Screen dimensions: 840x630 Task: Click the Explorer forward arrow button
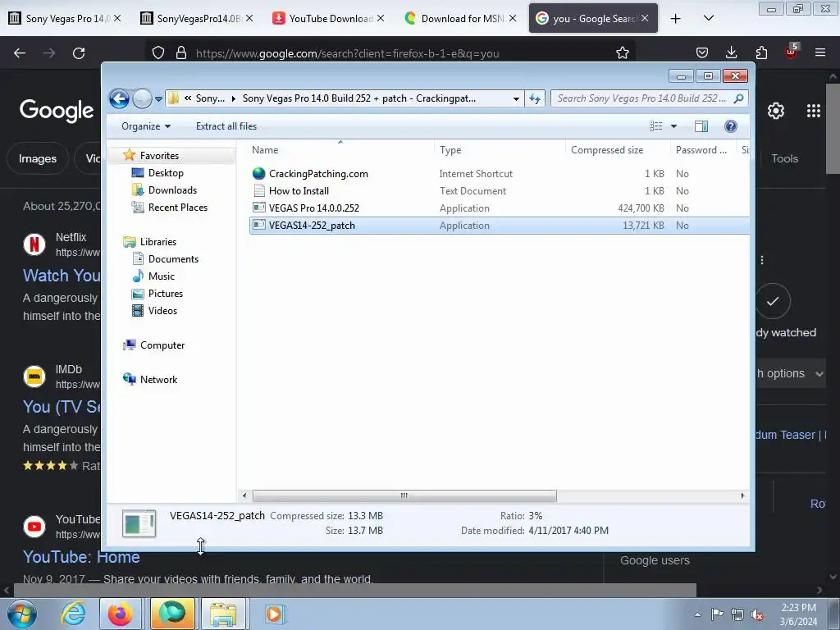tap(142, 98)
